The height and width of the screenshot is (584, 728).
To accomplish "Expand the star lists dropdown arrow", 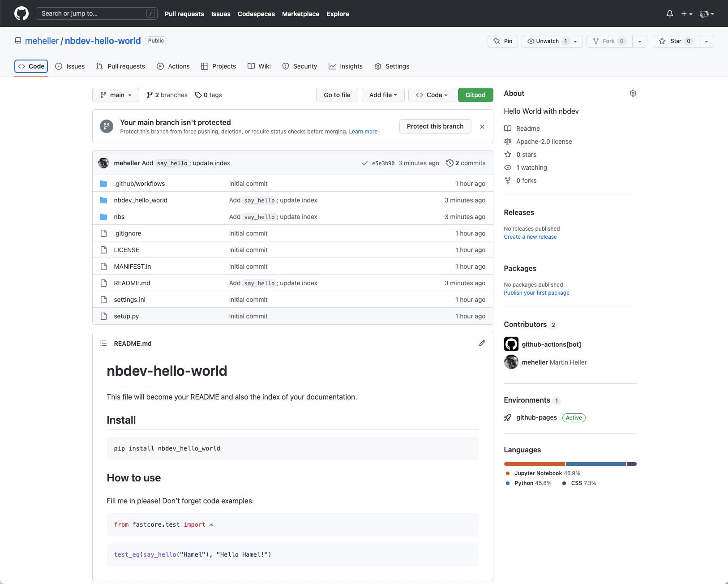I will 707,41.
